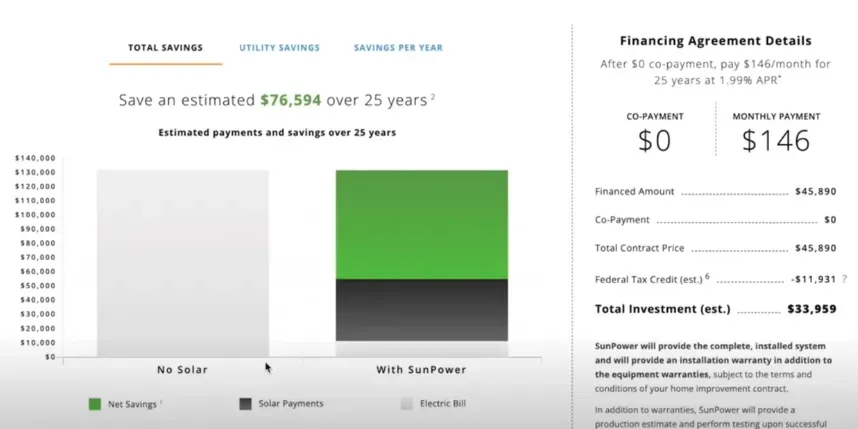Click the green Net Savings legend swatch
This screenshot has height=429, width=858.
click(x=95, y=404)
